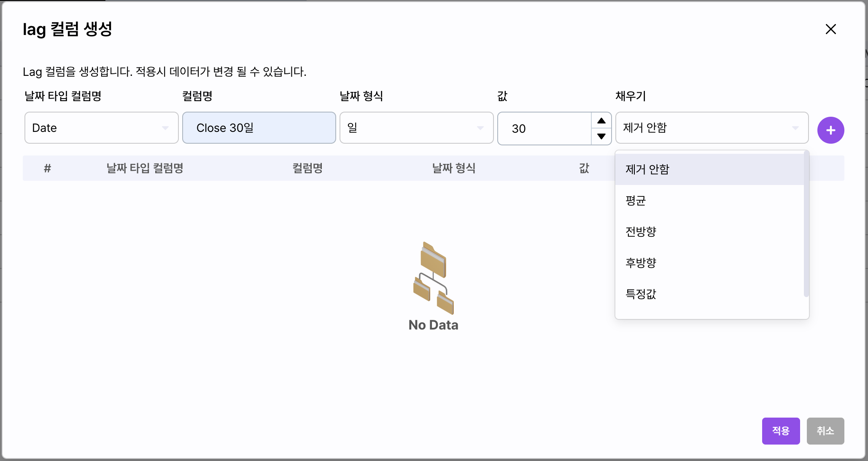Click the dropdown list scrollbar
This screenshot has height=461, width=868.
pyautogui.click(x=806, y=224)
